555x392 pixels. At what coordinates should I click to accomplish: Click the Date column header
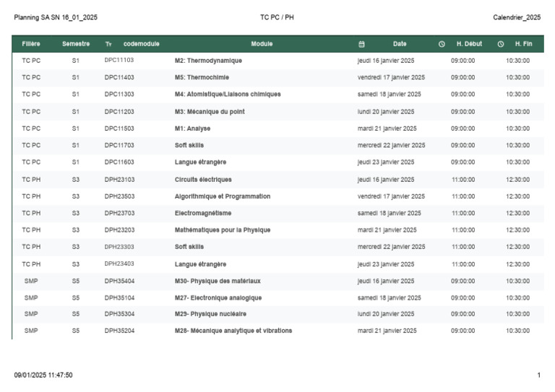[x=400, y=44]
